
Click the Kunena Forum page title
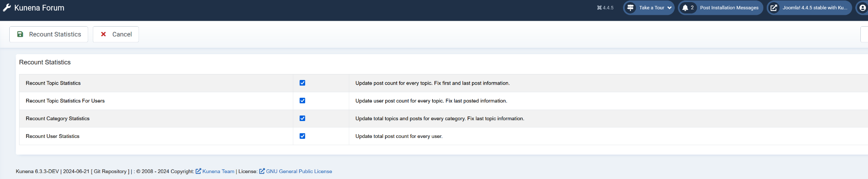(x=39, y=8)
